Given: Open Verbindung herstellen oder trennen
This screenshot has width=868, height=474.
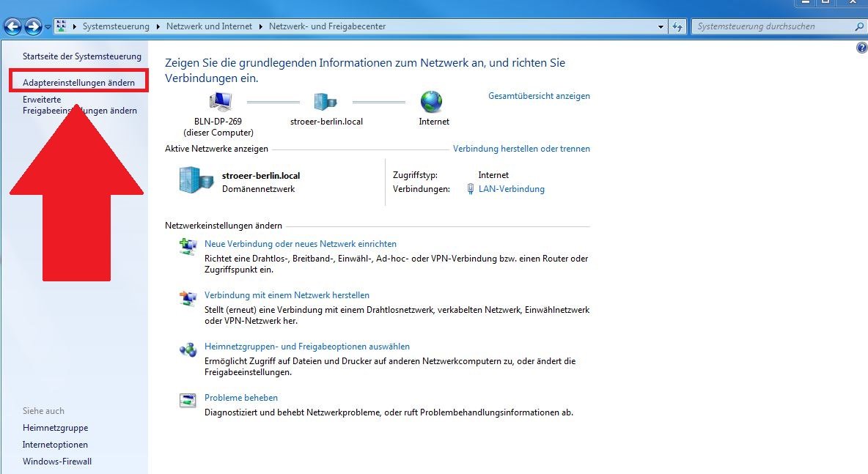Looking at the screenshot, I should (521, 149).
